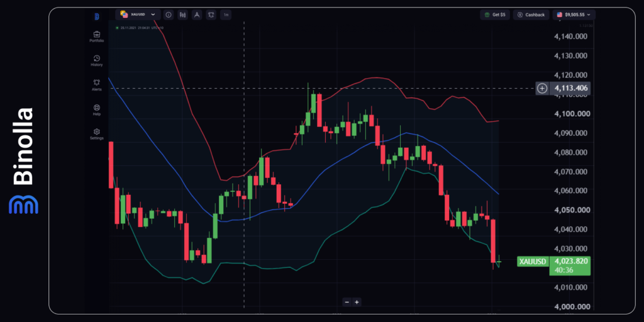Click the 4,000.000 price axis label
Screen dimensions: 644x322
(571, 306)
